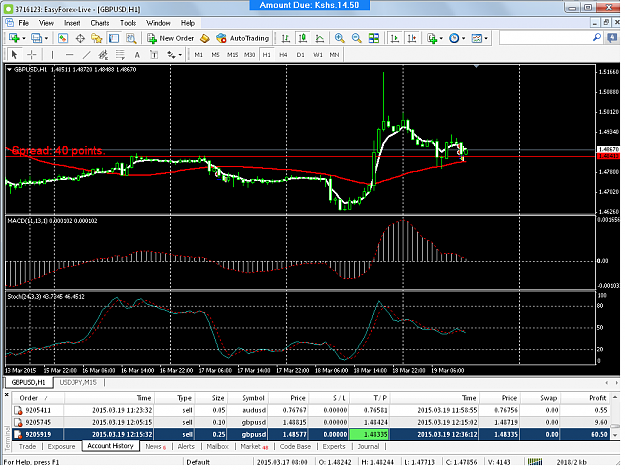
Task: Click the metaquotes metaeditor book icon
Action: [x=204, y=38]
